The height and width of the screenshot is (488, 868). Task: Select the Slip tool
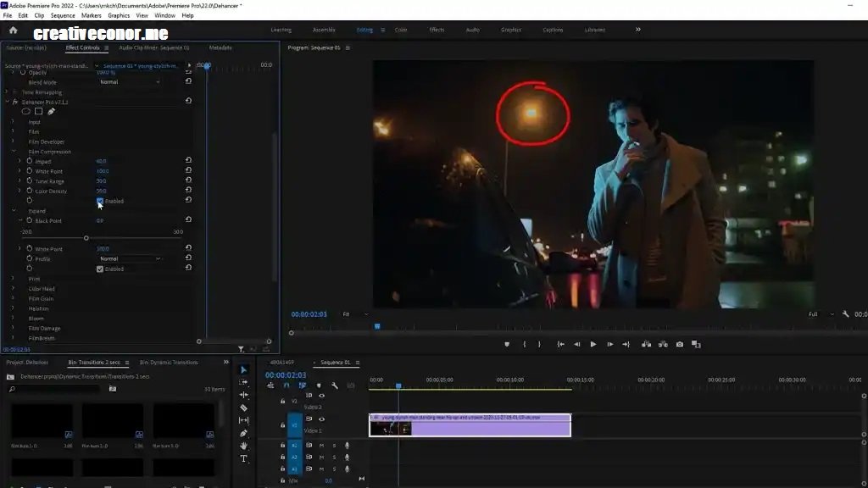point(243,420)
